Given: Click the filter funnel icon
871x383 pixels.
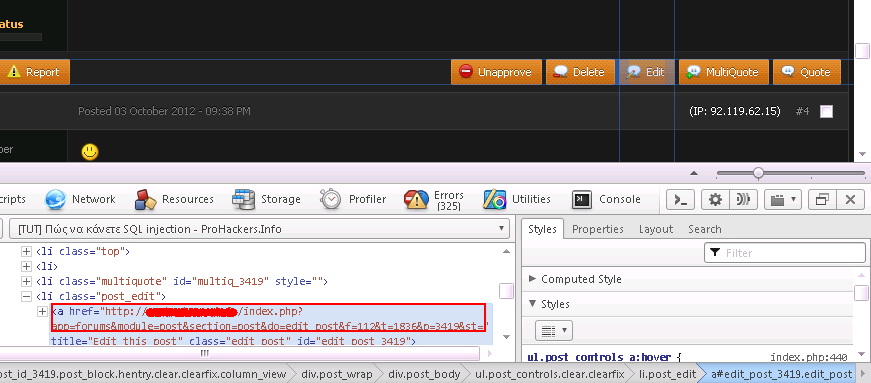Looking at the screenshot, I should [715, 252].
